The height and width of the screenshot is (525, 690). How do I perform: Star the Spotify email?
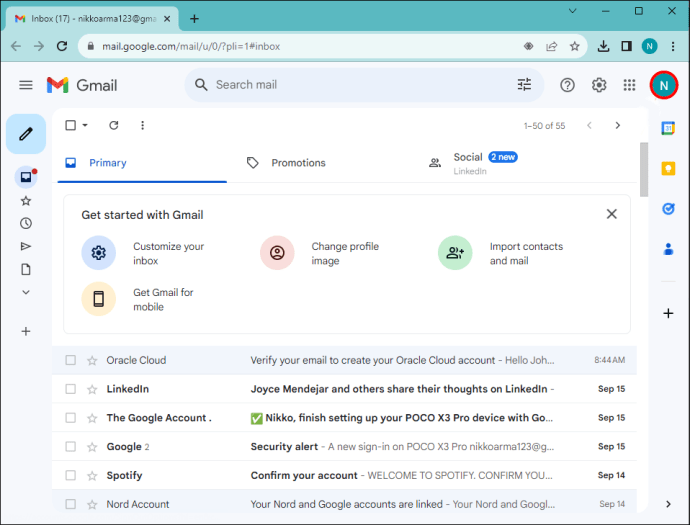pos(92,476)
